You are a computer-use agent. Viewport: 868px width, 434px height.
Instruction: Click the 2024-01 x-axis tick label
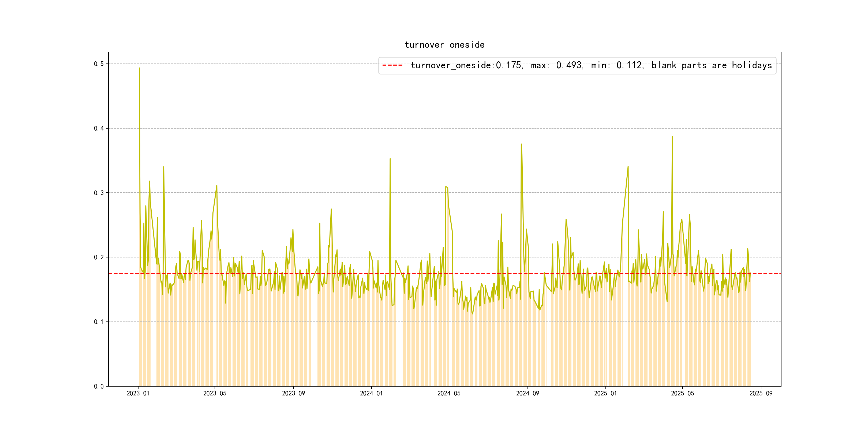click(371, 393)
